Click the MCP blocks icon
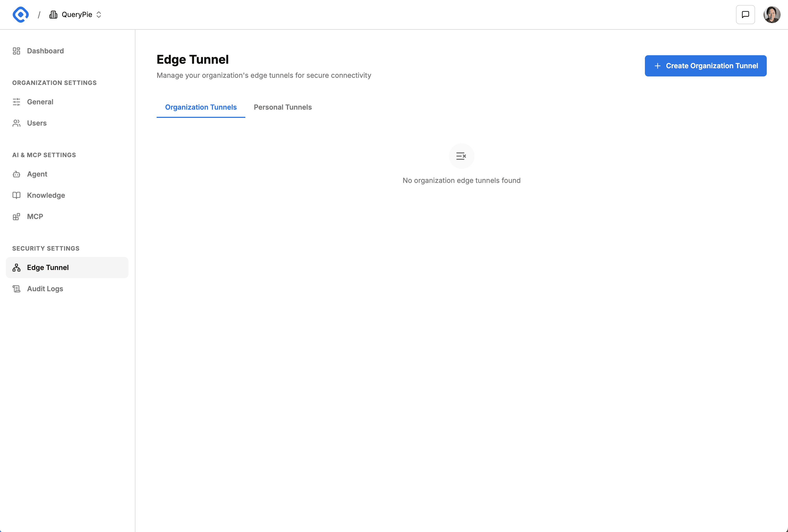This screenshot has height=532, width=788. pos(16,217)
